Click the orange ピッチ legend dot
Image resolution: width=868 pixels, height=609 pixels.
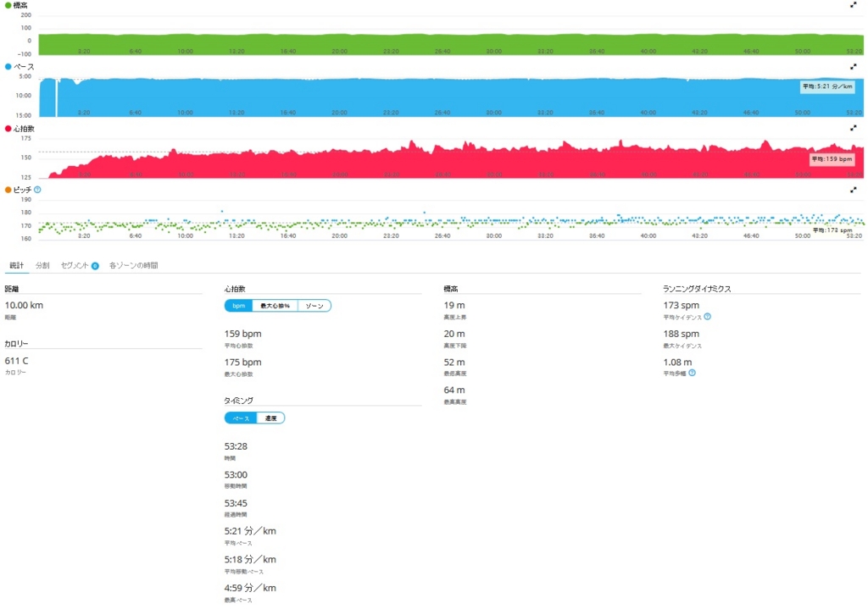tap(8, 190)
